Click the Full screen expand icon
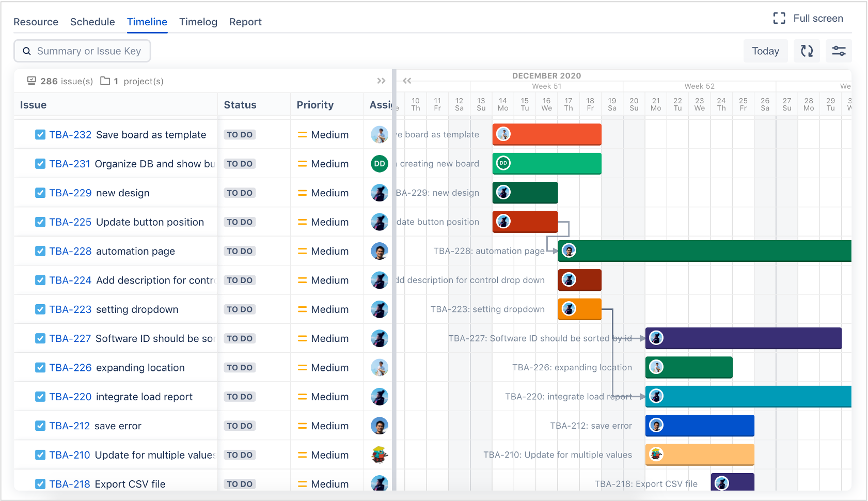Image resolution: width=868 pixels, height=501 pixels. click(779, 19)
